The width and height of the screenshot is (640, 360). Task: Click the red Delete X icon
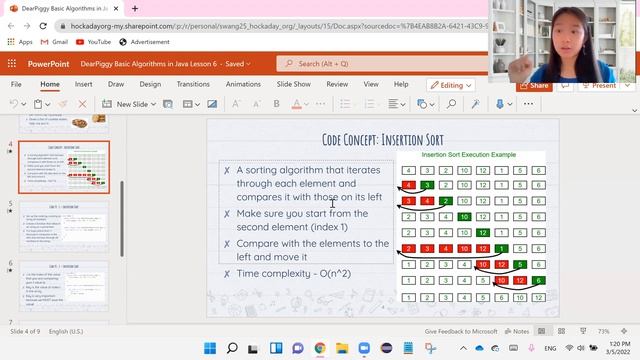click(82, 104)
